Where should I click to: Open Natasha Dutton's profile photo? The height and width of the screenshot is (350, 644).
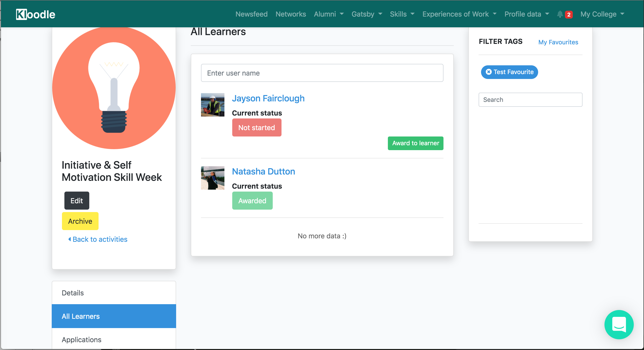point(212,178)
